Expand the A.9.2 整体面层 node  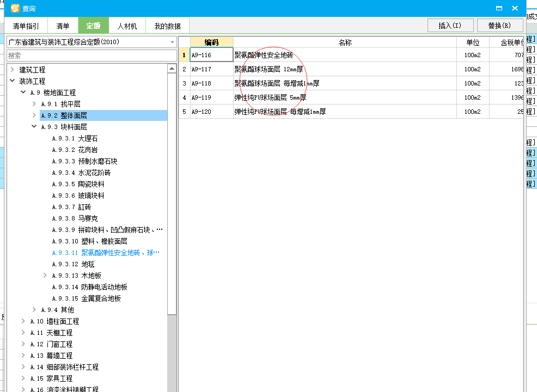34,115
